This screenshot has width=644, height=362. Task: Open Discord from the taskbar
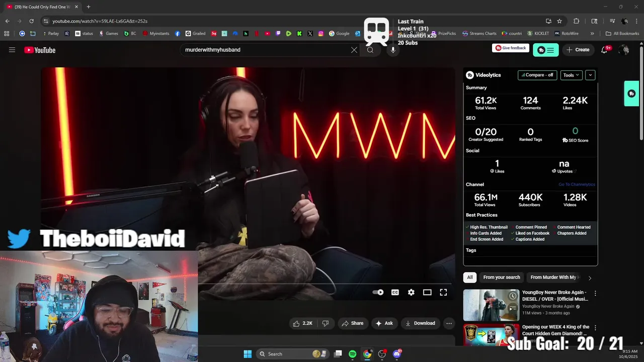(397, 354)
